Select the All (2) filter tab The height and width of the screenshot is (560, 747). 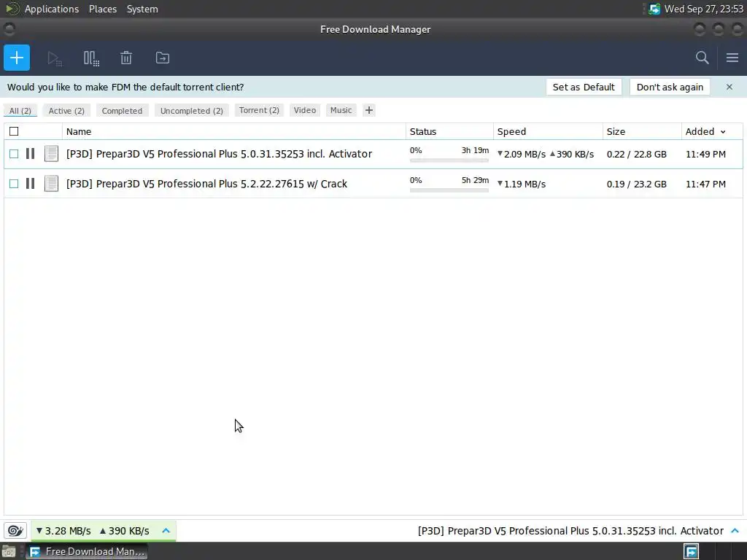pyautogui.click(x=20, y=111)
